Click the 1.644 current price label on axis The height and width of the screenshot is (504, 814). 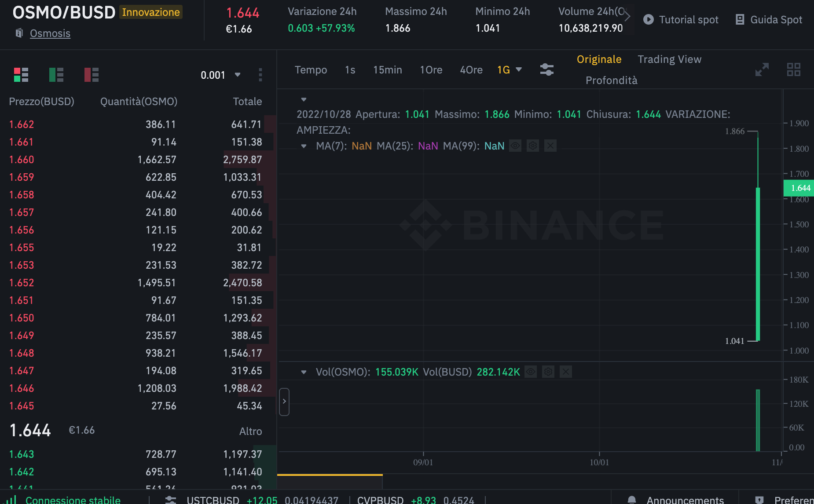pyautogui.click(x=799, y=188)
